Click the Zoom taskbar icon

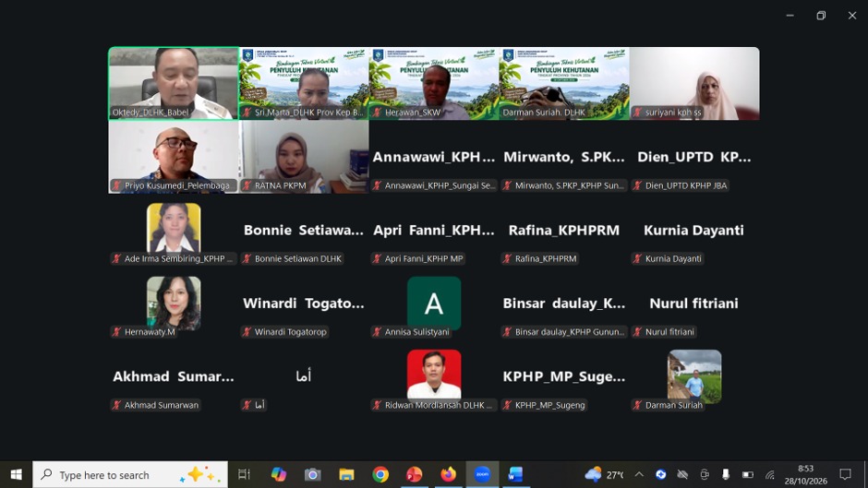pyautogui.click(x=482, y=474)
